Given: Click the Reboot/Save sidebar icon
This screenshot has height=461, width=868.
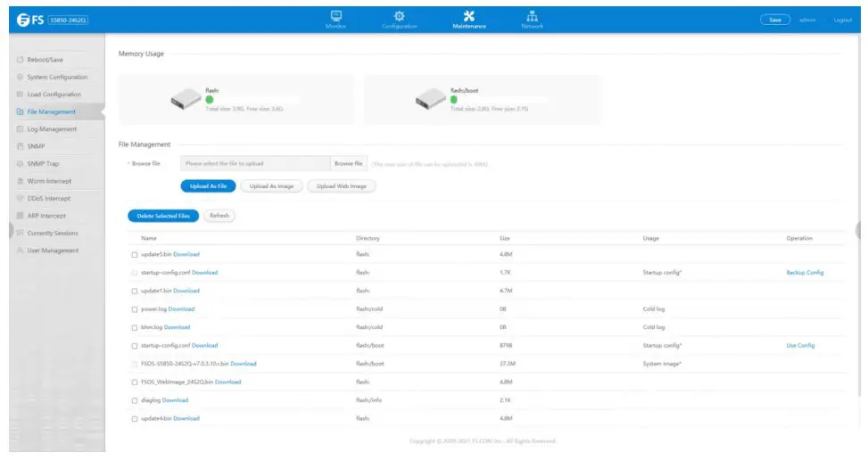Looking at the screenshot, I should point(20,59).
